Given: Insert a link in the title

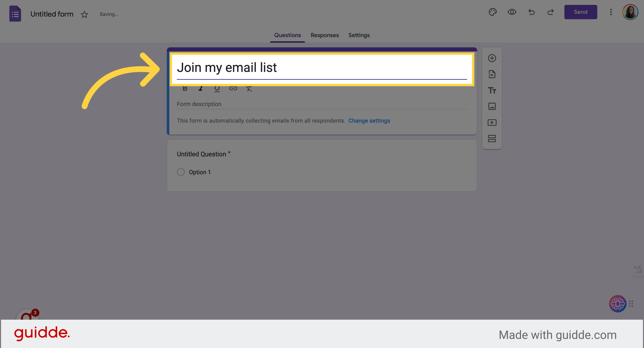Looking at the screenshot, I should pos(233,88).
